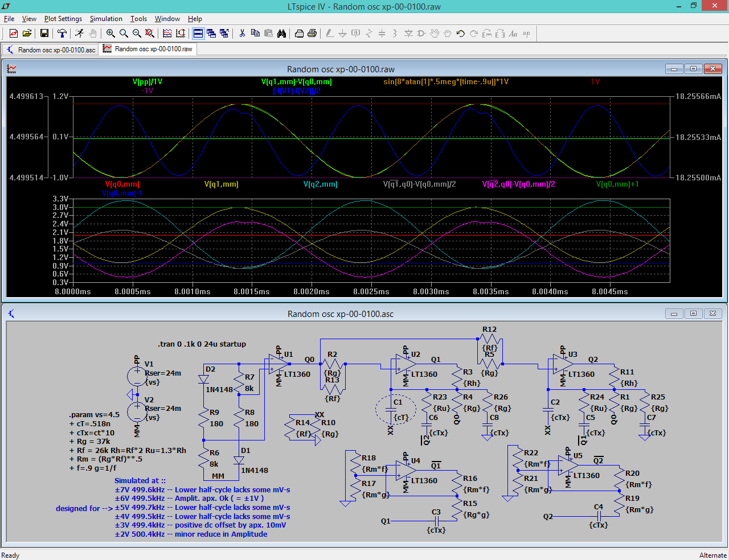
Task: Select the Pan magnifier tool
Action: (x=124, y=34)
